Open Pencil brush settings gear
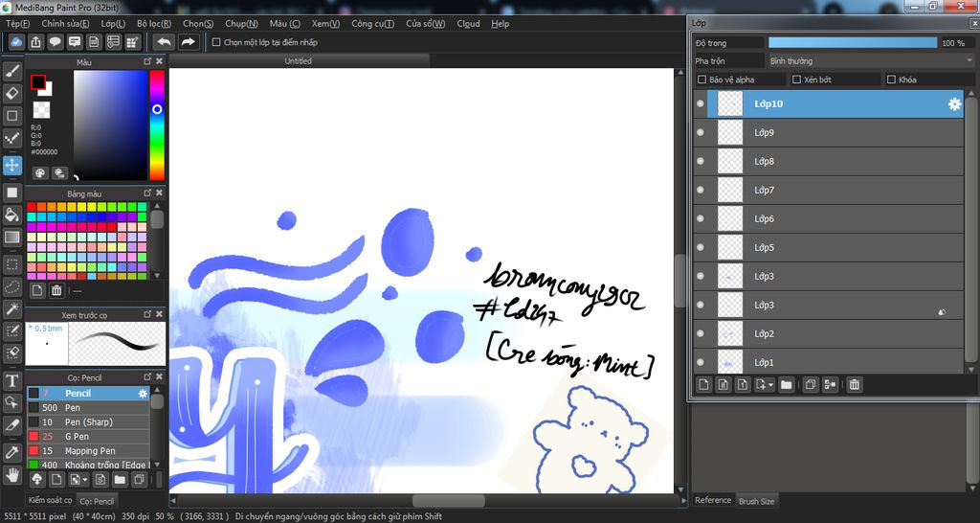The image size is (980, 523). tap(144, 394)
